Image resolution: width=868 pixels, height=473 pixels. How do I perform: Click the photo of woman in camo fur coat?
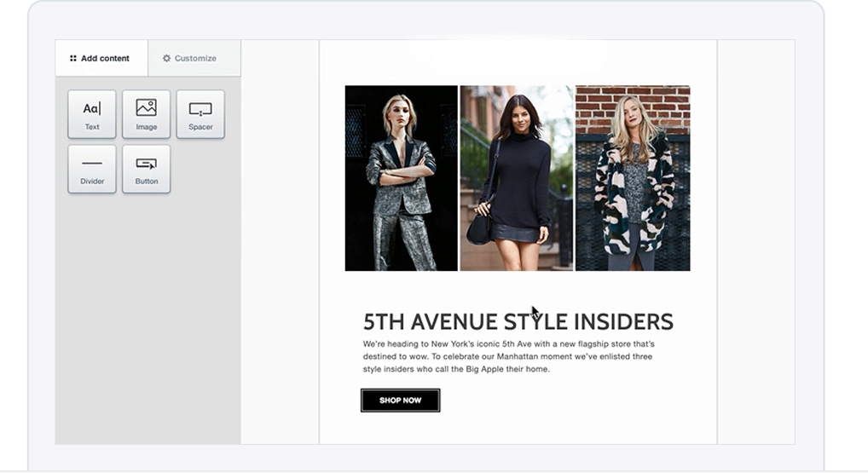(633, 178)
